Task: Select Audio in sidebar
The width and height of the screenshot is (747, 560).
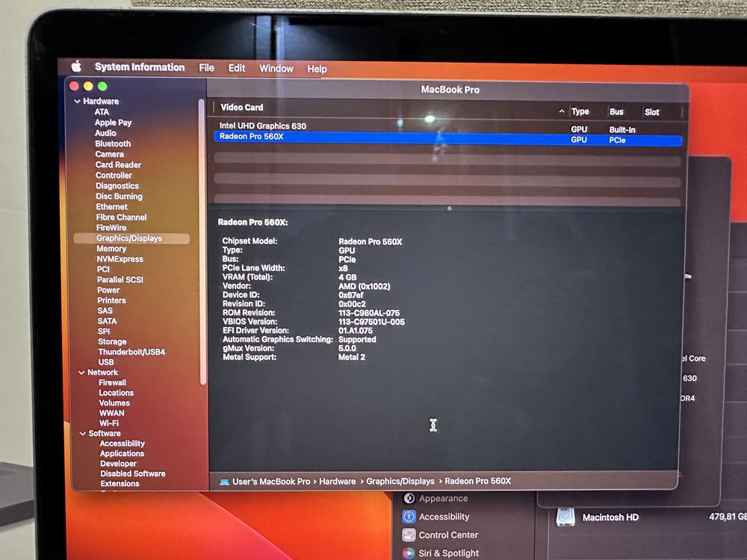Action: coord(105,133)
